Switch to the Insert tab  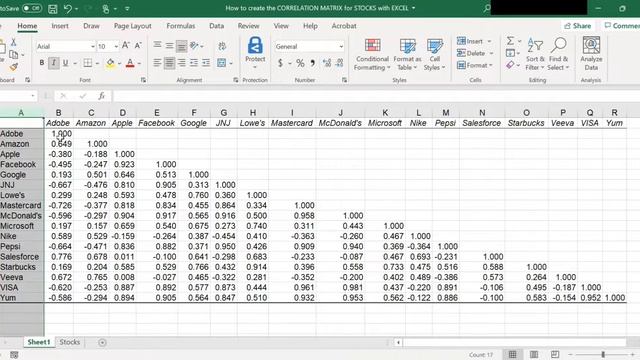[60, 26]
